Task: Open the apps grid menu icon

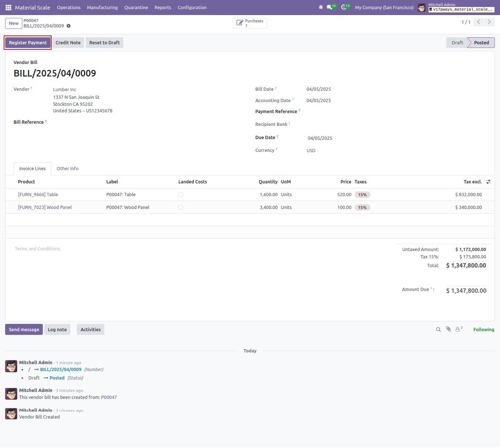Action: point(8,7)
